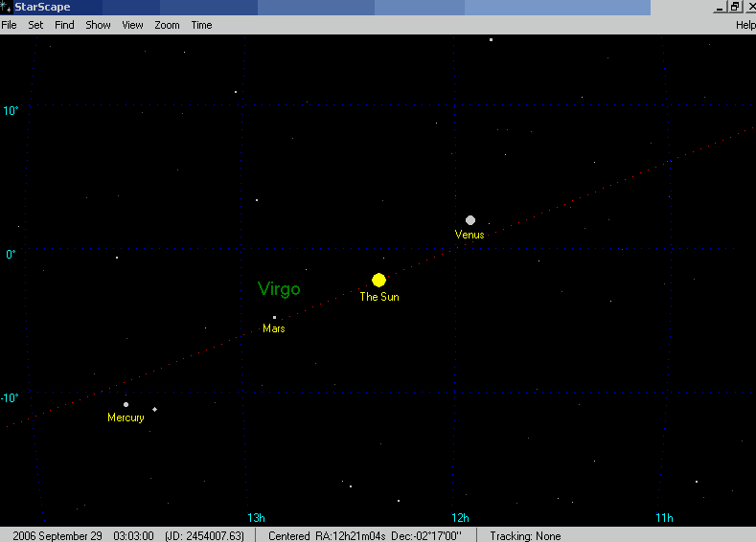Image resolution: width=756 pixels, height=542 pixels.
Task: Click the green Virgo constellation label
Action: point(279,289)
